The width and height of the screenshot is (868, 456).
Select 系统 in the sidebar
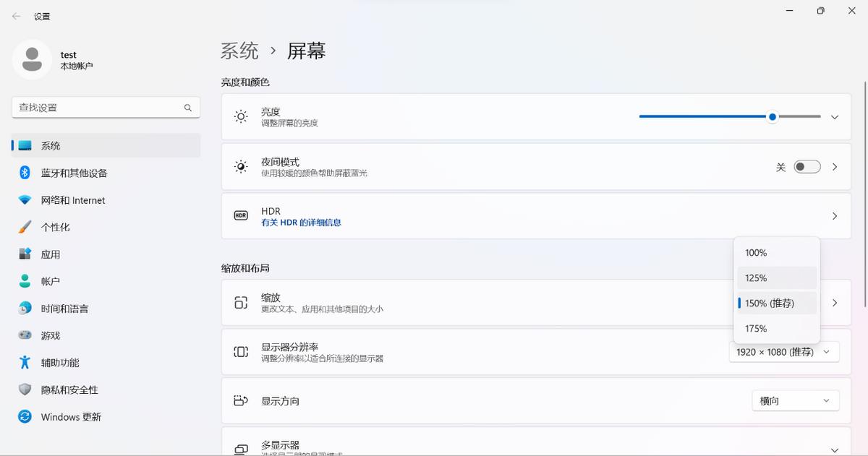pos(49,145)
